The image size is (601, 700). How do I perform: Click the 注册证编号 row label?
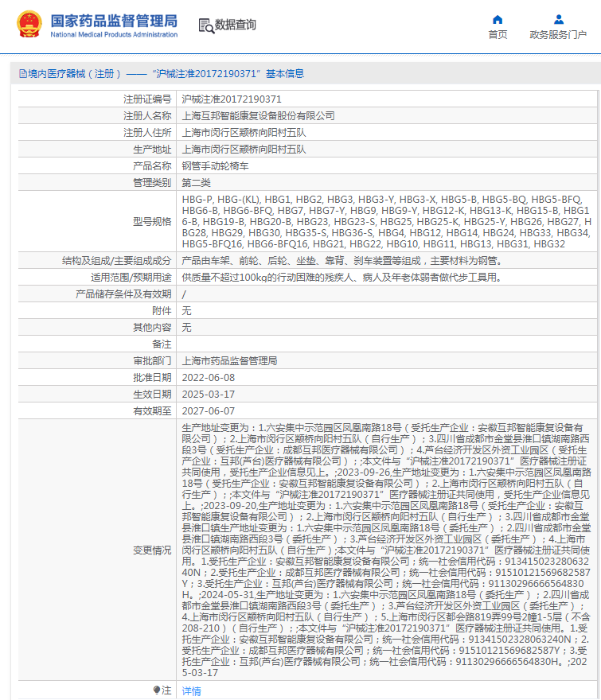(x=147, y=99)
